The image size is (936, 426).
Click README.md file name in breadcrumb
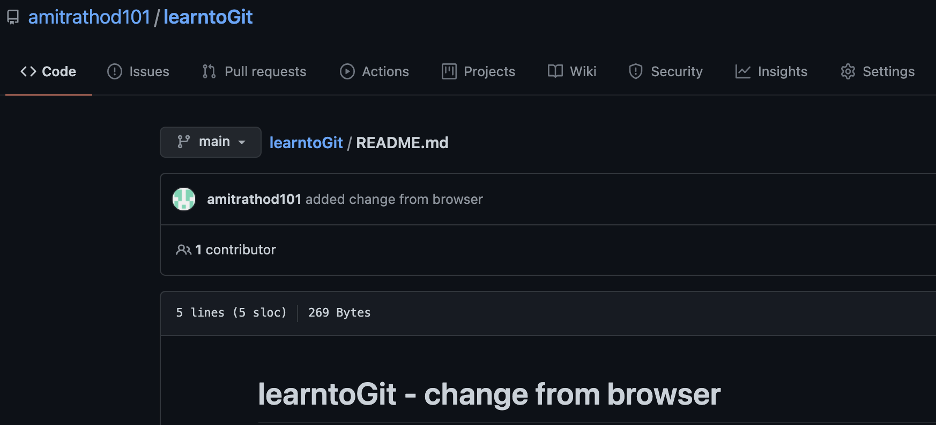coord(402,143)
